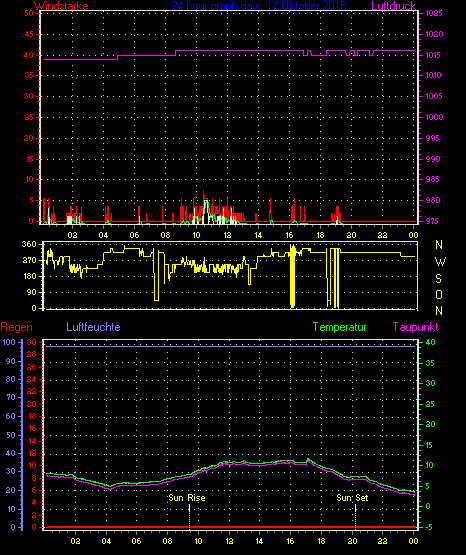This screenshot has height=555, width=466.
Task: Click the 1020 value on pressure axis
Action: point(434,34)
